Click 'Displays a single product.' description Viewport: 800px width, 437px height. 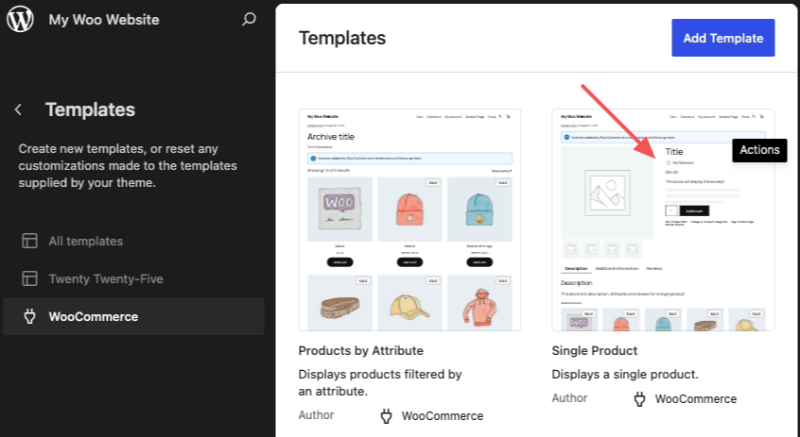click(625, 374)
